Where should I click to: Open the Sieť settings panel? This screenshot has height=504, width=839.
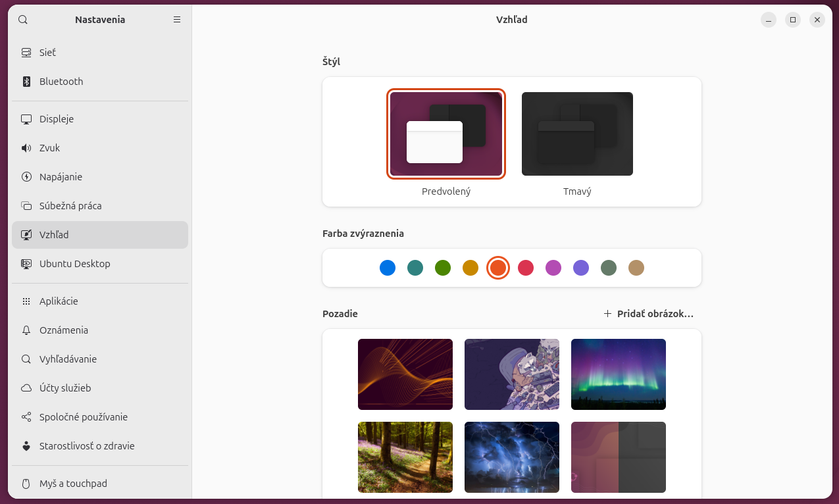click(x=100, y=53)
